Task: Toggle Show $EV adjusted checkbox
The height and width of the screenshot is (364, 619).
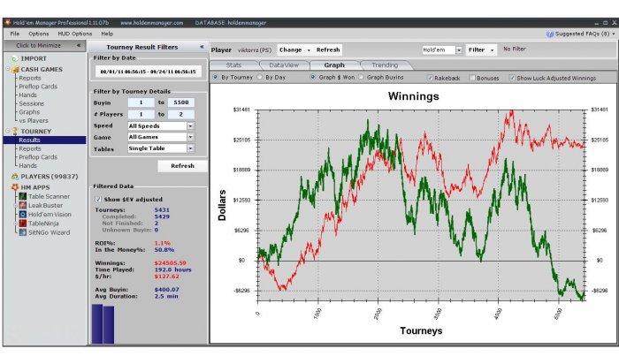Action: pyautogui.click(x=98, y=200)
